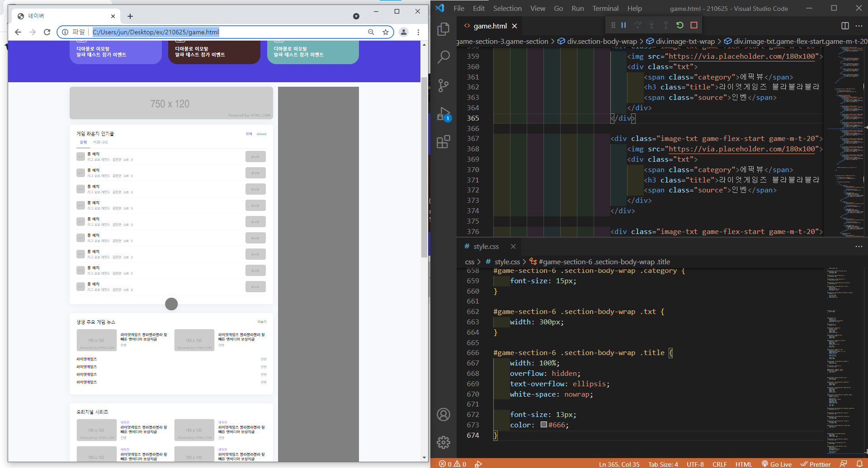
Task: Open the VS Code File menu
Action: 459,8
